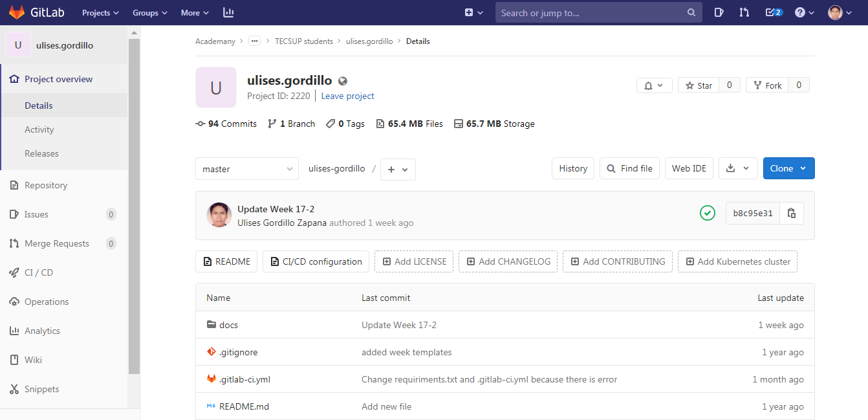Screen dimensions: 868x420
Task: Click Academany breadcrumb link
Action: [215, 41]
